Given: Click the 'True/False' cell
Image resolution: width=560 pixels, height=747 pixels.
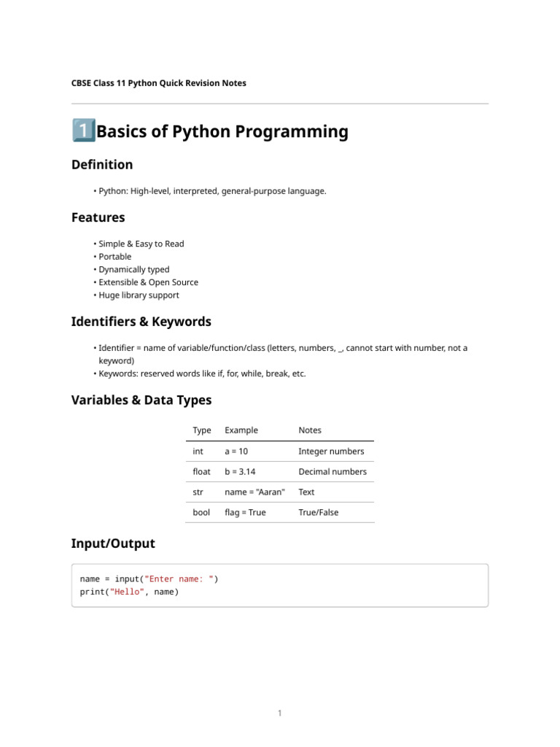Looking at the screenshot, I should point(318,513).
